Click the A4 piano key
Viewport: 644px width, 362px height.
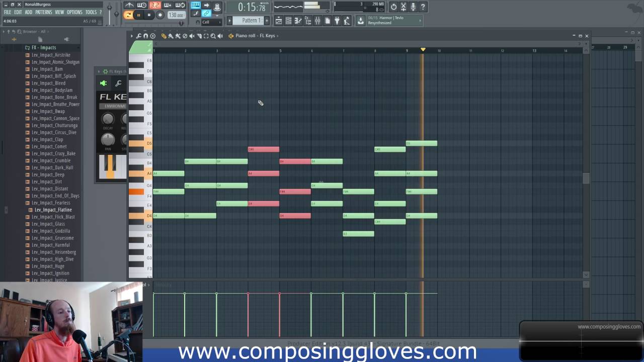140,173
